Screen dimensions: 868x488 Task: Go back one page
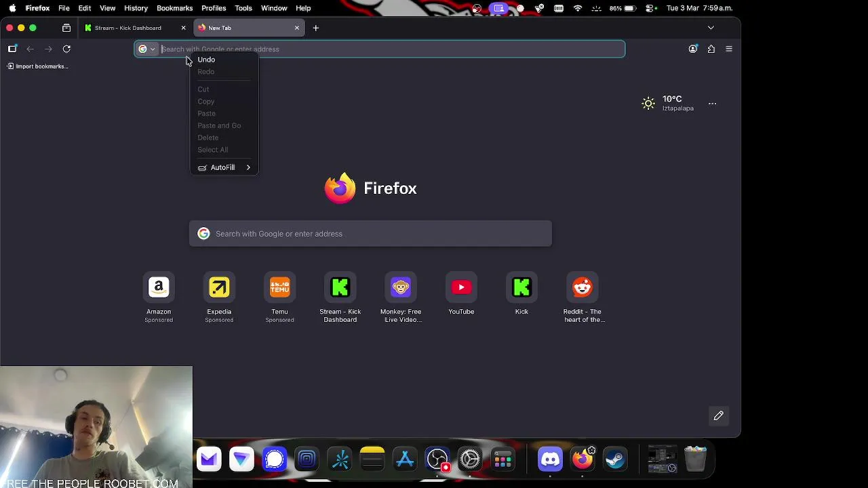click(30, 49)
